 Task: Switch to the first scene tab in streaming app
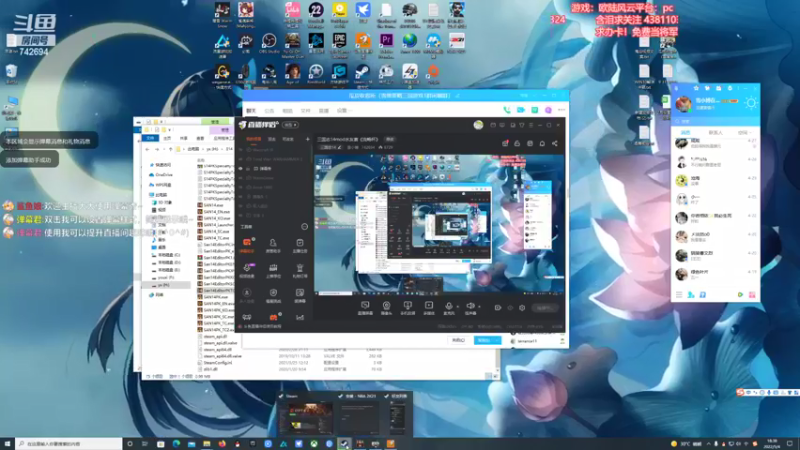(x=254, y=139)
